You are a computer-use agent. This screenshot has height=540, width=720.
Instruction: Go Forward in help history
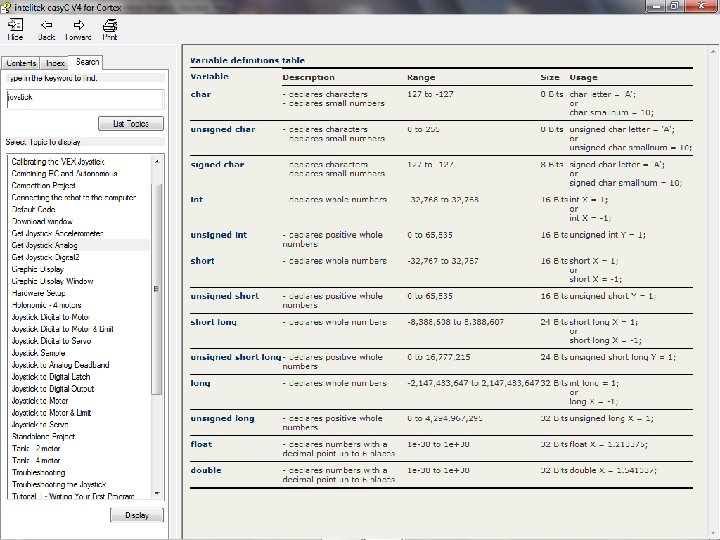pyautogui.click(x=79, y=30)
